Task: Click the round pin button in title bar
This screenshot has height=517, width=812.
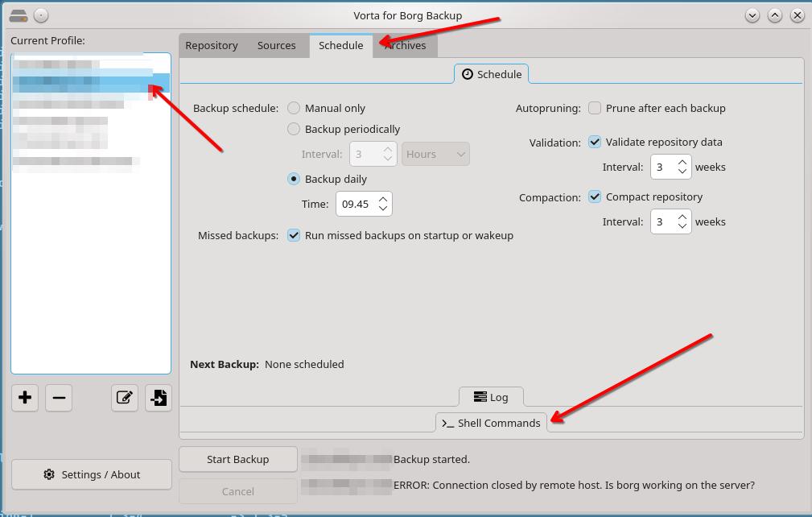Action: click(x=41, y=15)
